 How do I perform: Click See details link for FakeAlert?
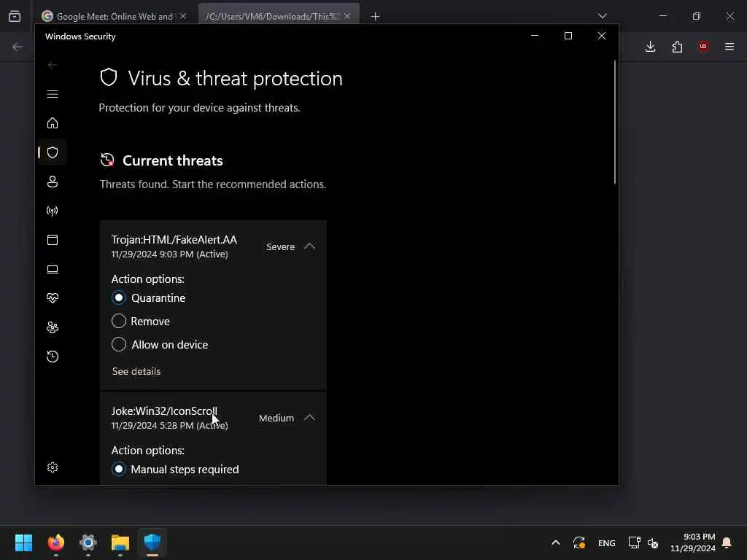[136, 371]
